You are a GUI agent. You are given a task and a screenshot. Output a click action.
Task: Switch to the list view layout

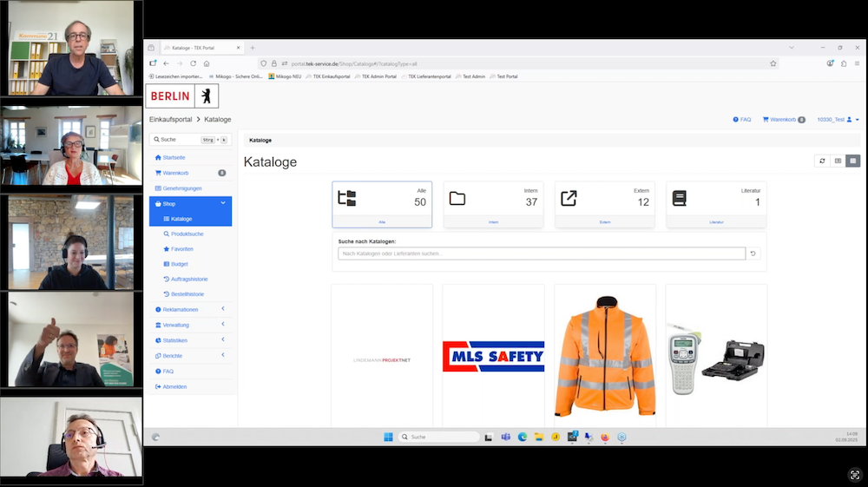(838, 161)
